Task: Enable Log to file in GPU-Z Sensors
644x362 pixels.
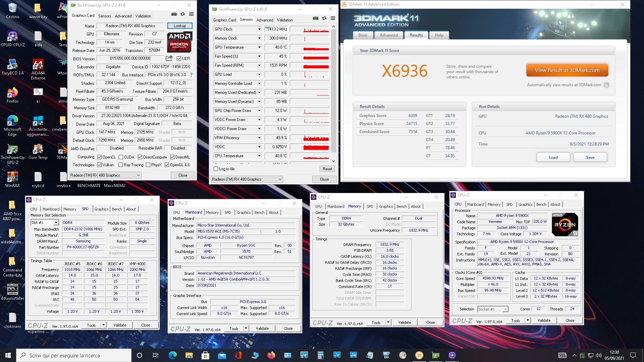Action: [216, 169]
